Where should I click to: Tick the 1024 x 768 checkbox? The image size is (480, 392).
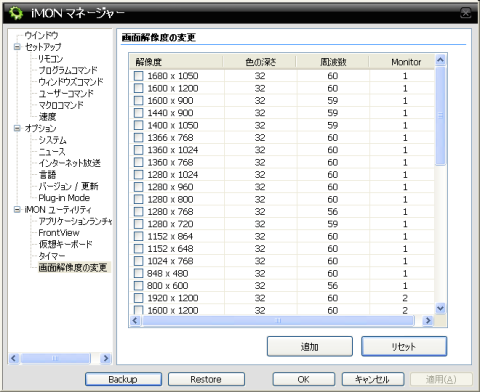[138, 261]
